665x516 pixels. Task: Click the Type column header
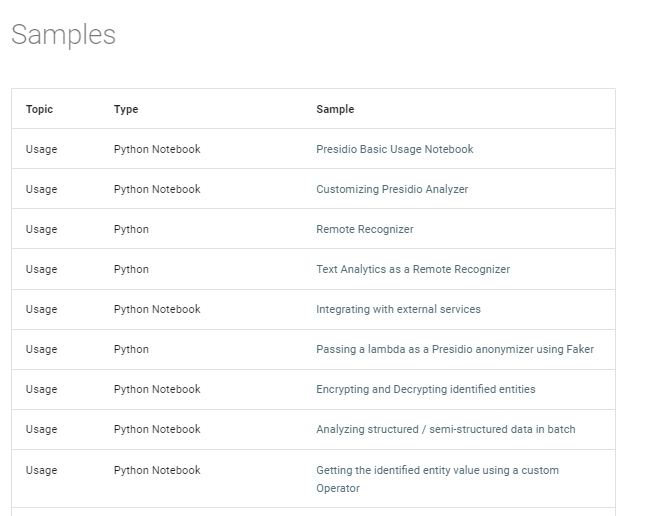[126, 109]
